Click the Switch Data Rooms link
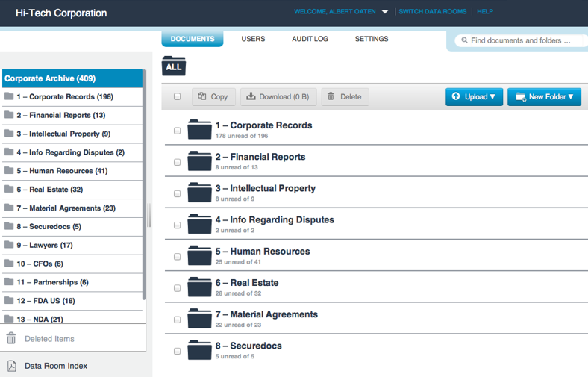 (433, 12)
